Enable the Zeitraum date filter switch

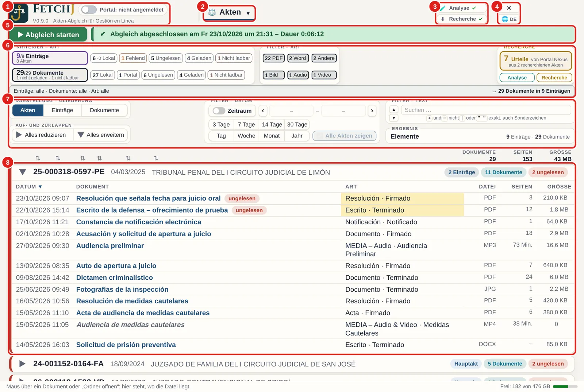(219, 110)
